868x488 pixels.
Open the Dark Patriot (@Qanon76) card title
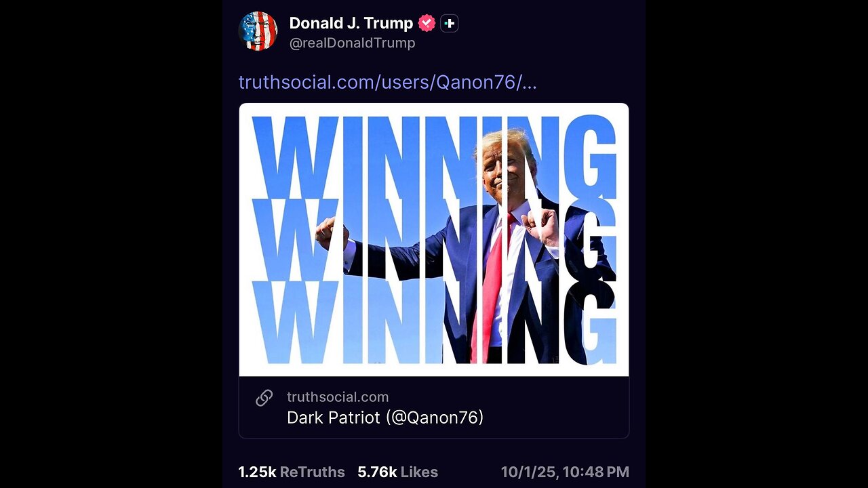click(x=385, y=418)
